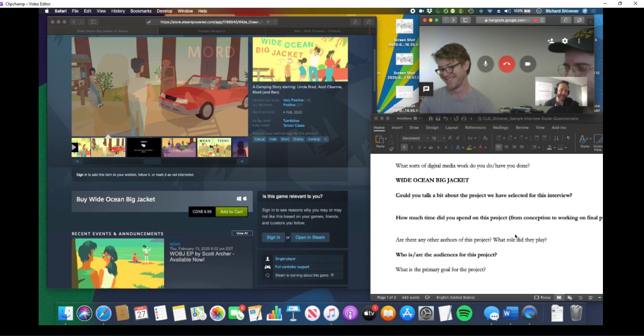This screenshot has width=644, height=336.
Task: Toggle subscript formatting in Word
Action: click(438, 147)
